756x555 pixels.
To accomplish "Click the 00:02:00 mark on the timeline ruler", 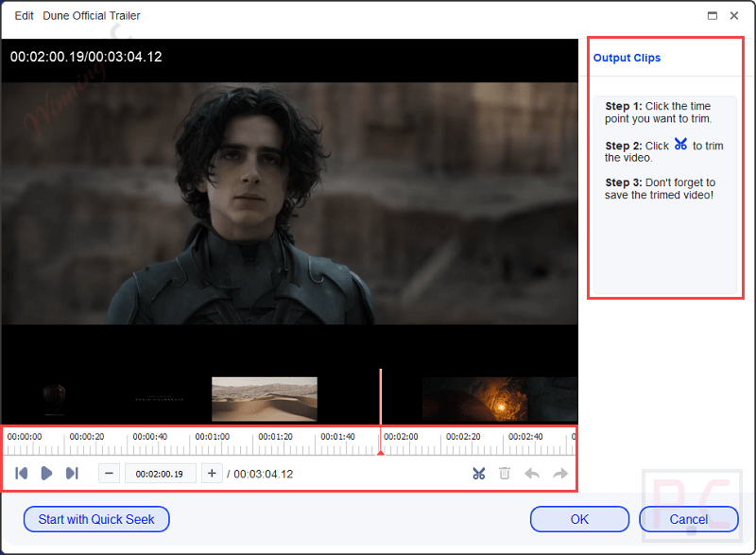I will coord(401,437).
